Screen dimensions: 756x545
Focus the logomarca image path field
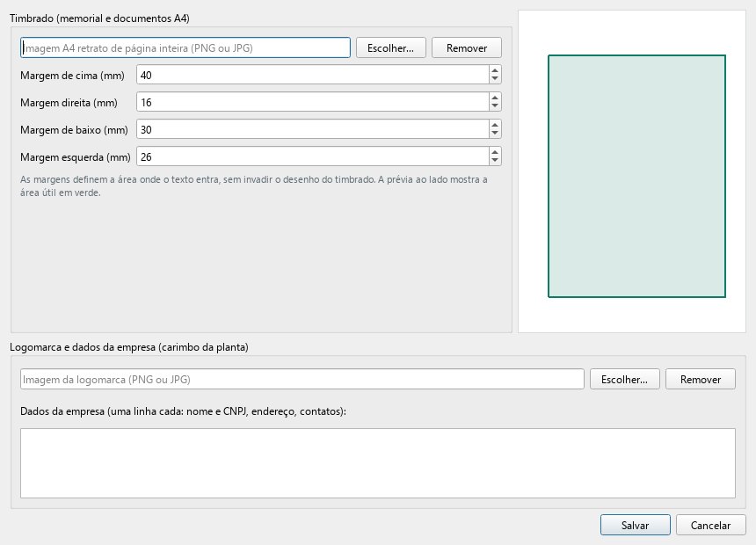coord(302,379)
